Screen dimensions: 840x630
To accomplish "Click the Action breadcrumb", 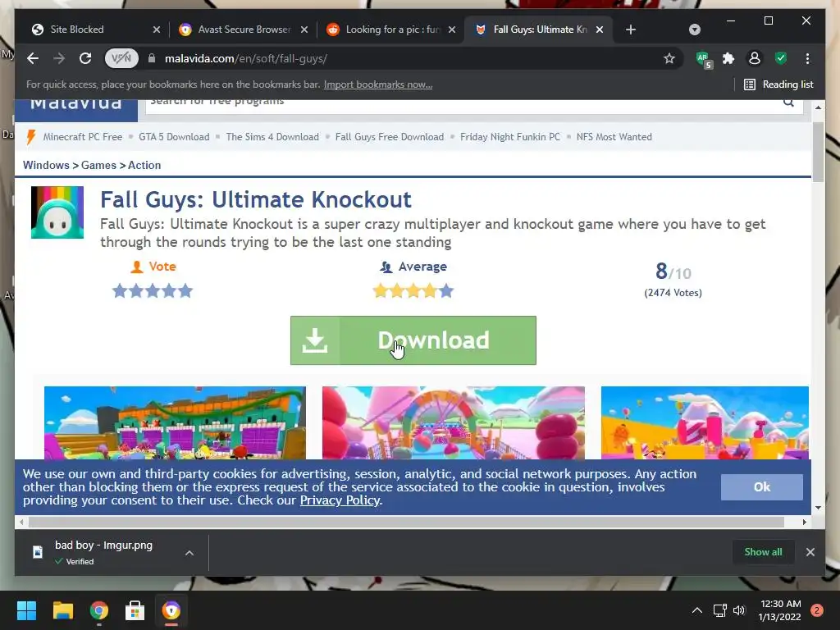I will [144, 165].
